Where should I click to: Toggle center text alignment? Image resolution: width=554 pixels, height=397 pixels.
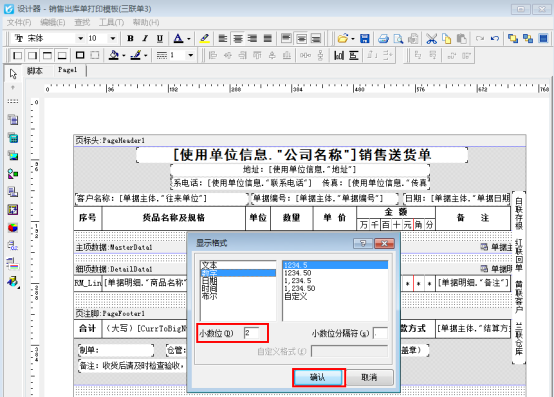tap(238, 38)
